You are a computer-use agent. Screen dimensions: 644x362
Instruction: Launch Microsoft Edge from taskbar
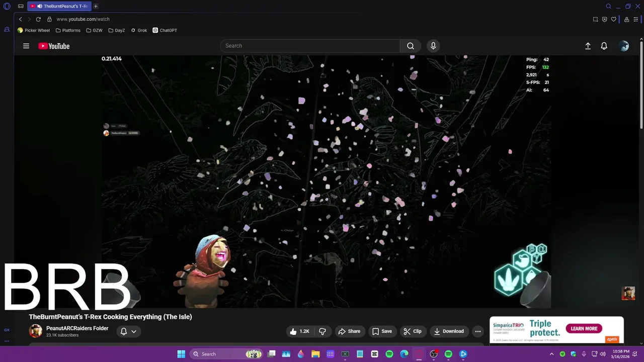coord(404,354)
